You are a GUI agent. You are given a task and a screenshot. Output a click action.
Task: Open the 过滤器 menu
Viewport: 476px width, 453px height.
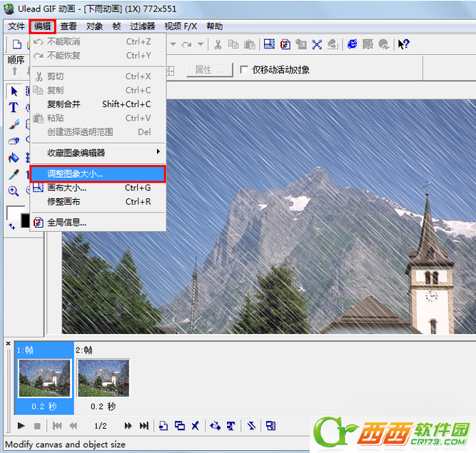click(x=143, y=26)
